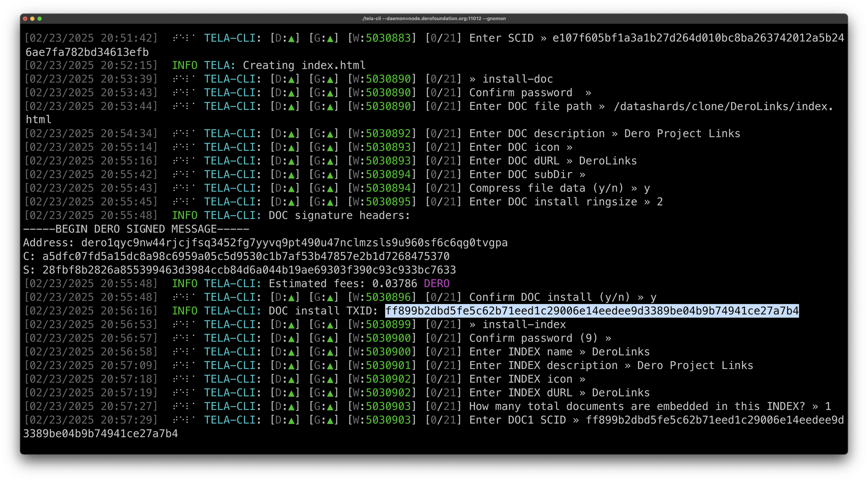Click the tela-cli daemon title bar text
868x481 pixels.
coord(434,19)
